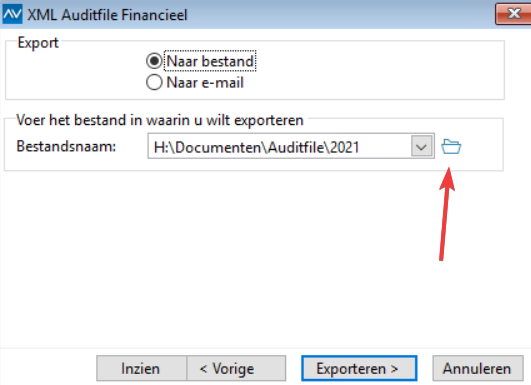The image size is (531, 385).
Task: Click the Naar bestand option label text
Action: [x=210, y=61]
